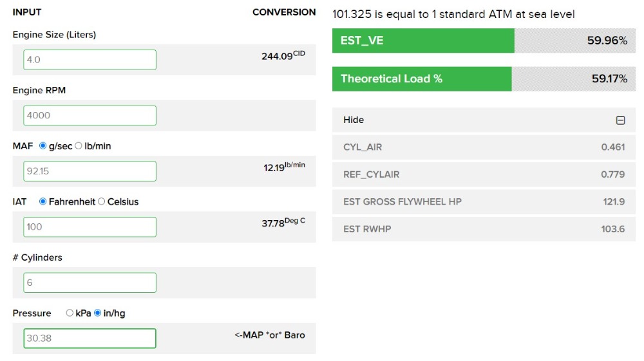
Task: Focus the Engine RPM input
Action: pyautogui.click(x=90, y=116)
